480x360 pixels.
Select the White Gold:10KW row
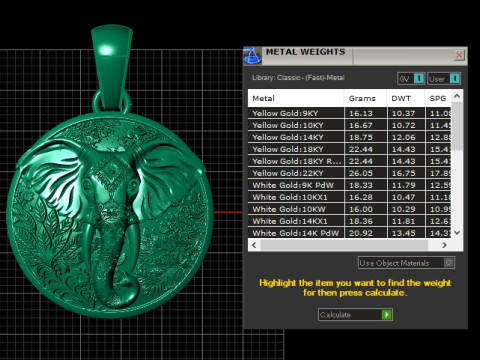(350, 209)
